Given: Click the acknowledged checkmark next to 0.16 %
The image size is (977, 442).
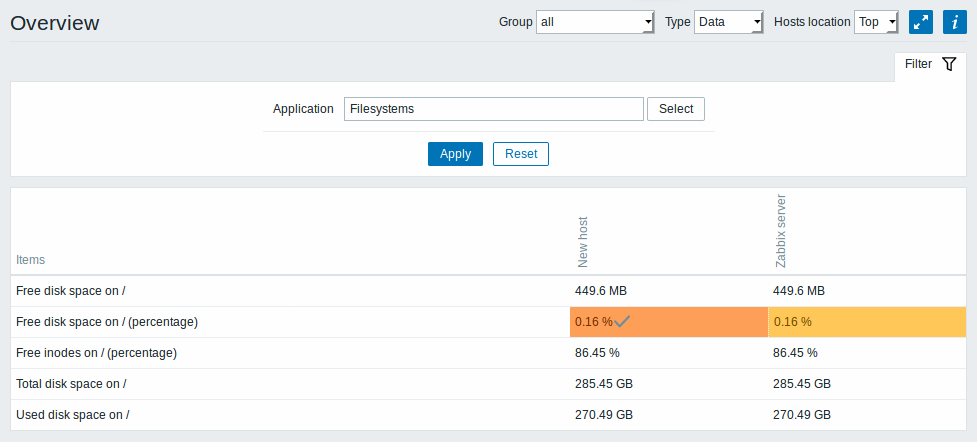Looking at the screenshot, I should click(622, 322).
